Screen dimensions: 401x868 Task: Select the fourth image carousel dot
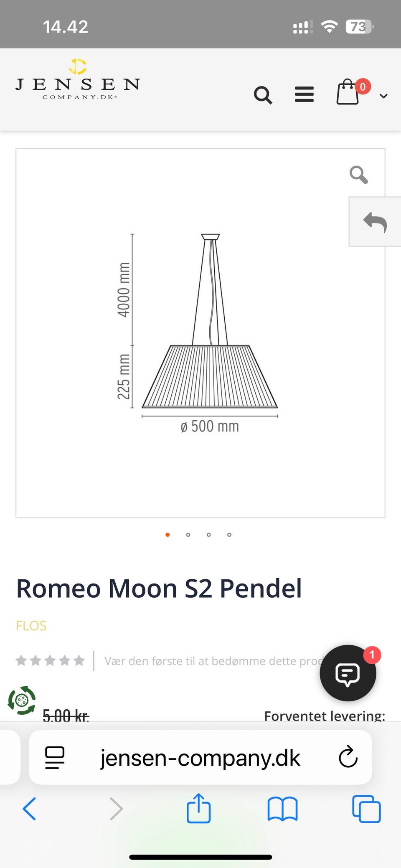tap(229, 535)
